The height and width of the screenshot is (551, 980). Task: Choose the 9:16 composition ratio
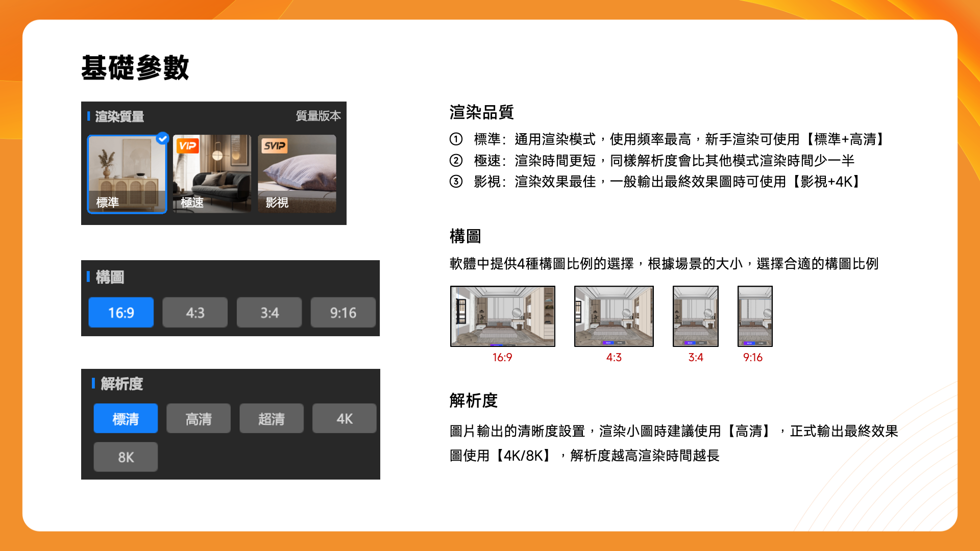coord(343,312)
